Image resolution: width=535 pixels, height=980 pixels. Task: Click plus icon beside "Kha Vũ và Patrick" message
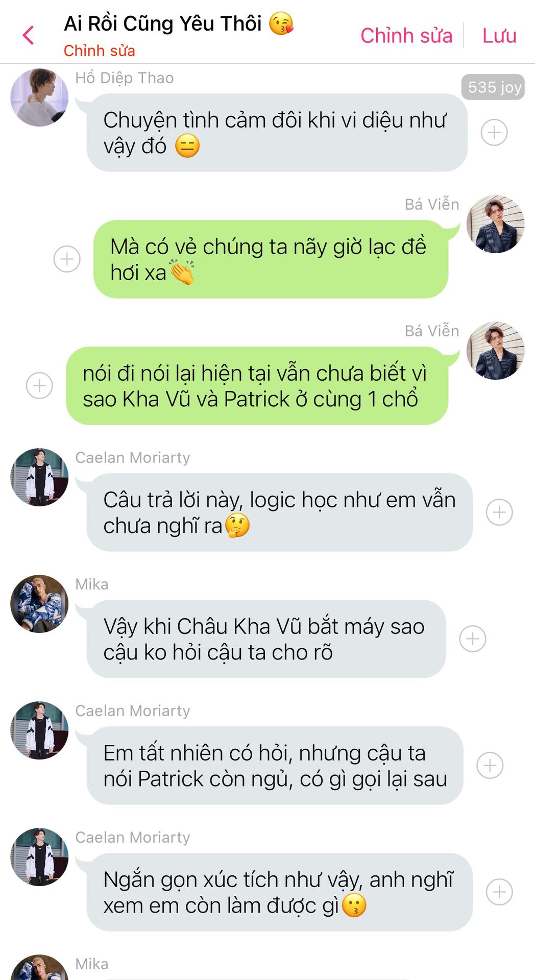tap(39, 386)
